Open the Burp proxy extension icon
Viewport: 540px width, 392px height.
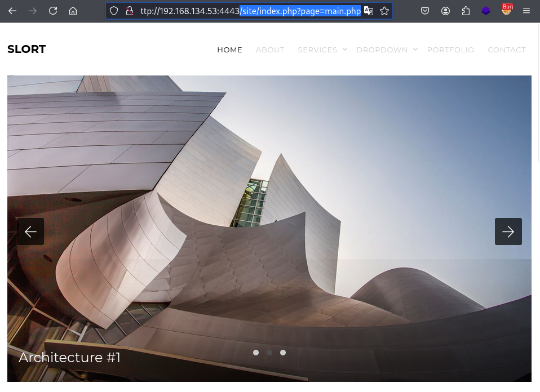(x=507, y=10)
